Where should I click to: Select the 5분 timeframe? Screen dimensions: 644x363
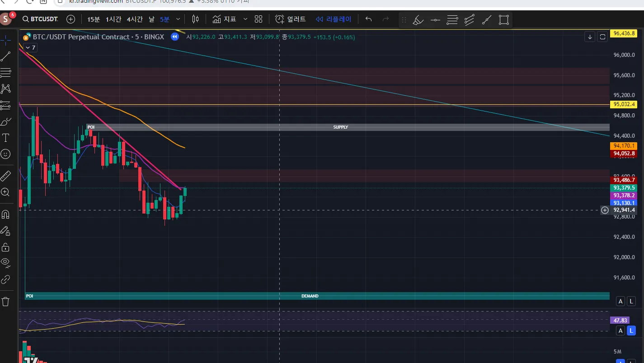click(x=165, y=19)
